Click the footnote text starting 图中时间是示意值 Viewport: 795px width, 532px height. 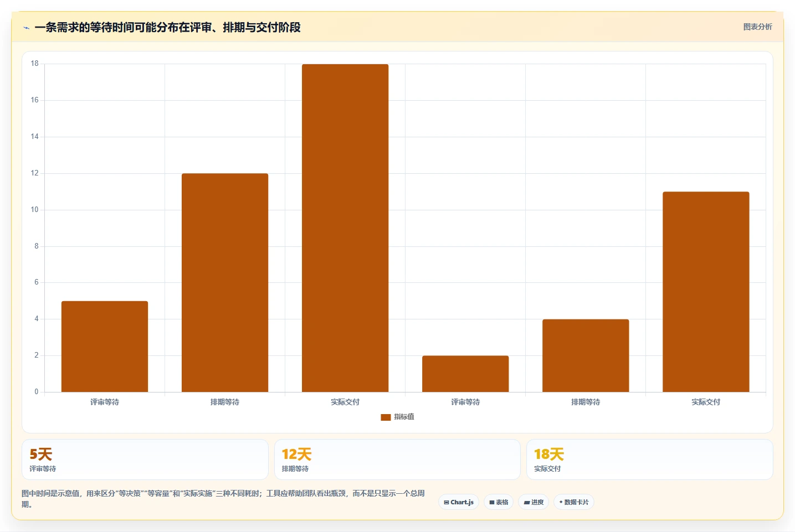[223, 499]
